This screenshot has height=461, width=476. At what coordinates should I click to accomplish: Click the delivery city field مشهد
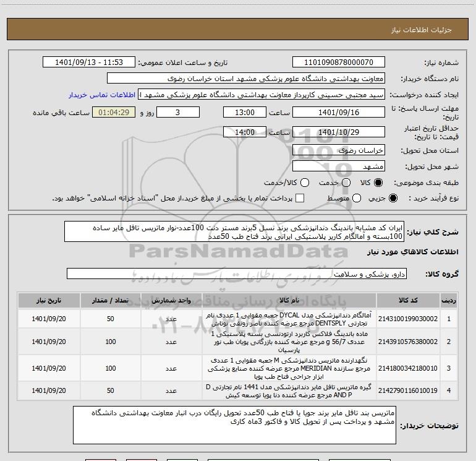(339, 166)
